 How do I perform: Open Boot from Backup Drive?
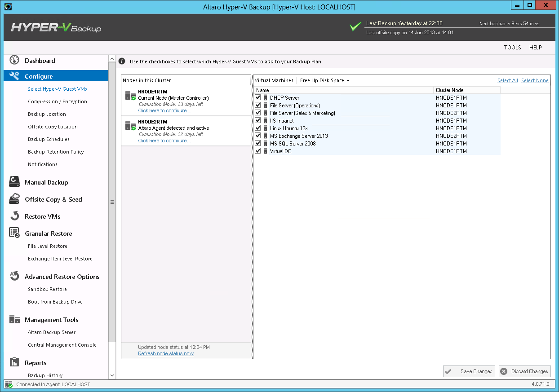pyautogui.click(x=55, y=302)
